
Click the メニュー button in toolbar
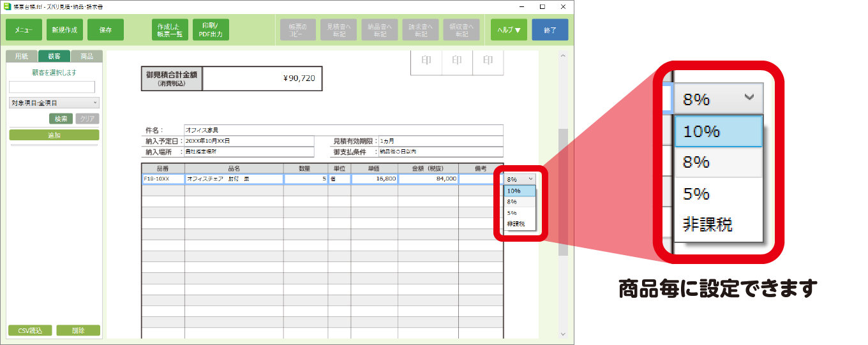(x=24, y=30)
